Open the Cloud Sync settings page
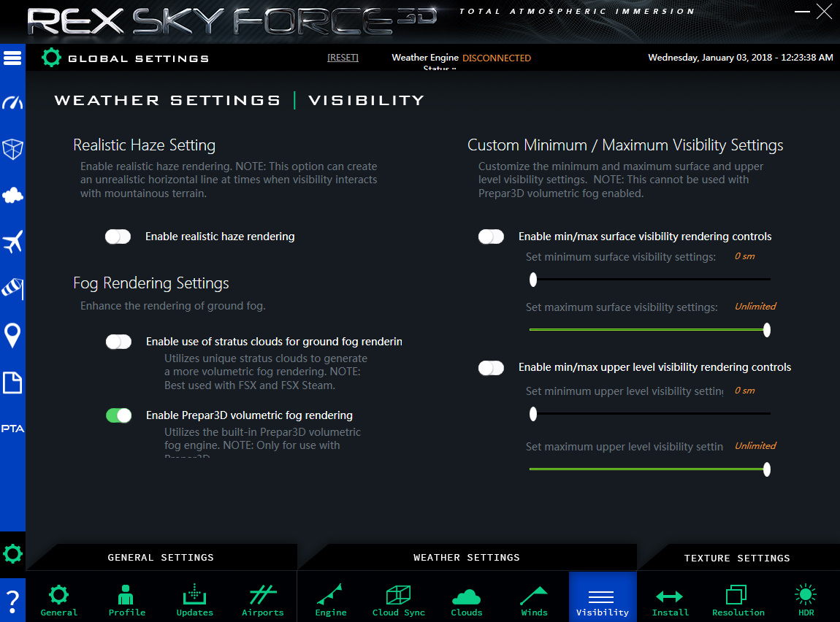The image size is (840, 622). (x=399, y=600)
